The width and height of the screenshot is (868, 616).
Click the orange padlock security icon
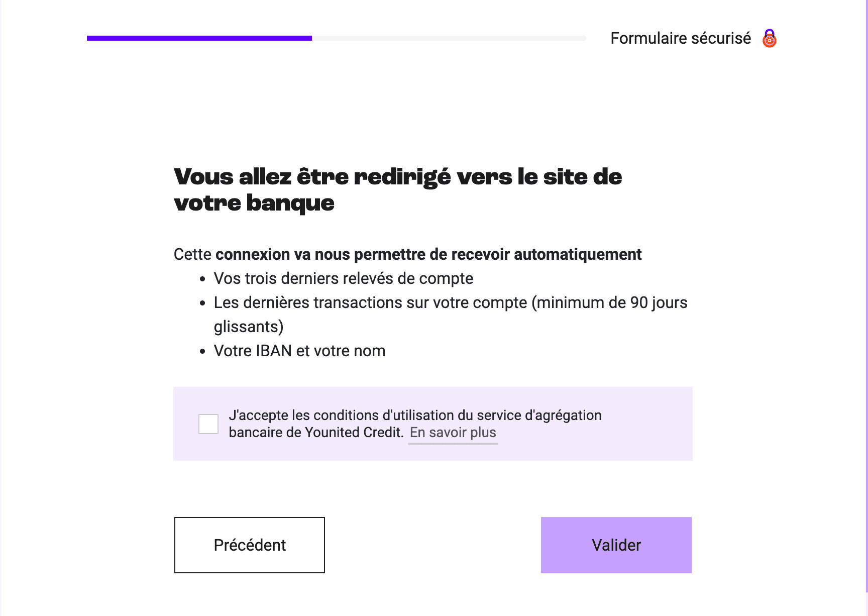coord(769,39)
